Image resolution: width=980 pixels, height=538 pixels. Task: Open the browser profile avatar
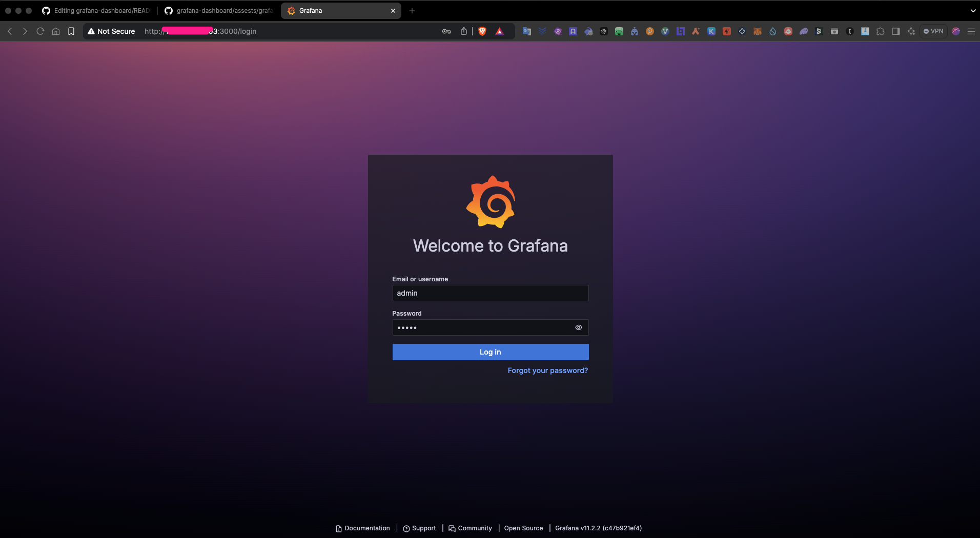point(956,31)
